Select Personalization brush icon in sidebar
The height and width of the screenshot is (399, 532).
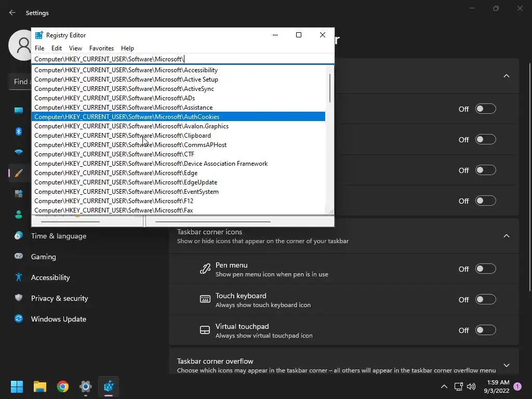[19, 173]
